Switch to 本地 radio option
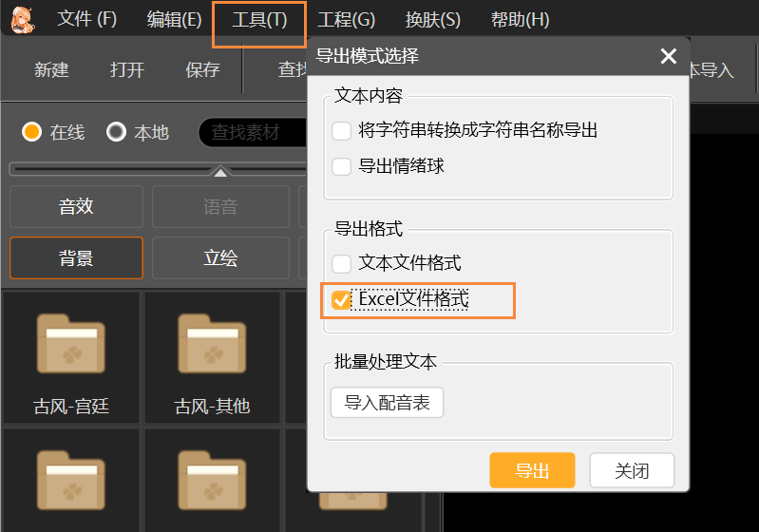The width and height of the screenshot is (759, 532). (x=117, y=132)
